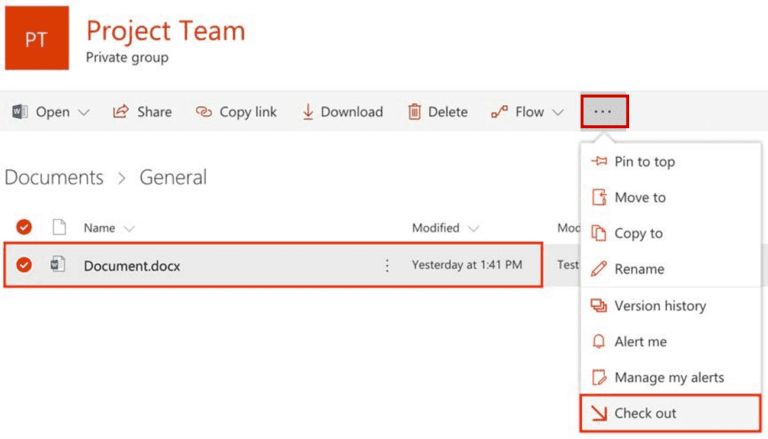Uncheck the Document.docx row checkbox

[24, 265]
